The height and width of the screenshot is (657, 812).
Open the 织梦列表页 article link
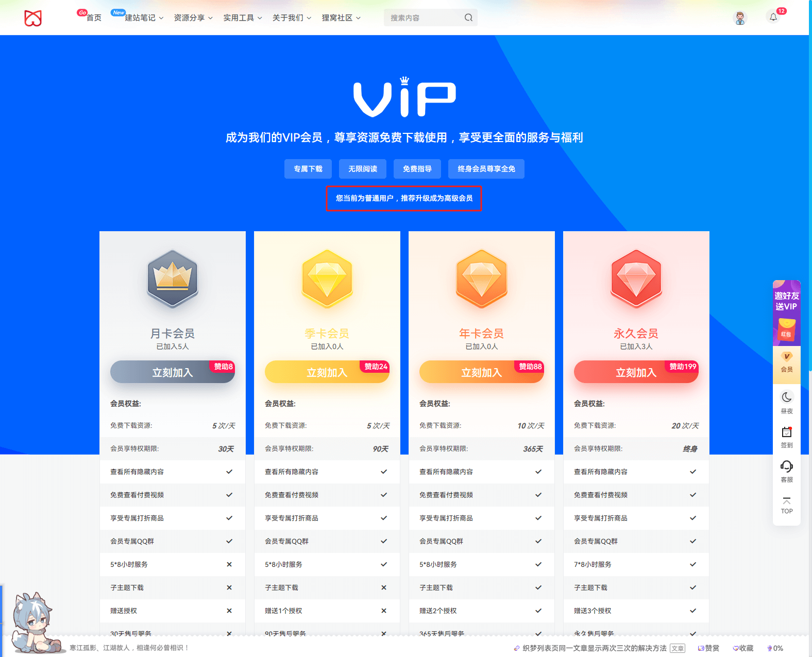[x=595, y=648]
